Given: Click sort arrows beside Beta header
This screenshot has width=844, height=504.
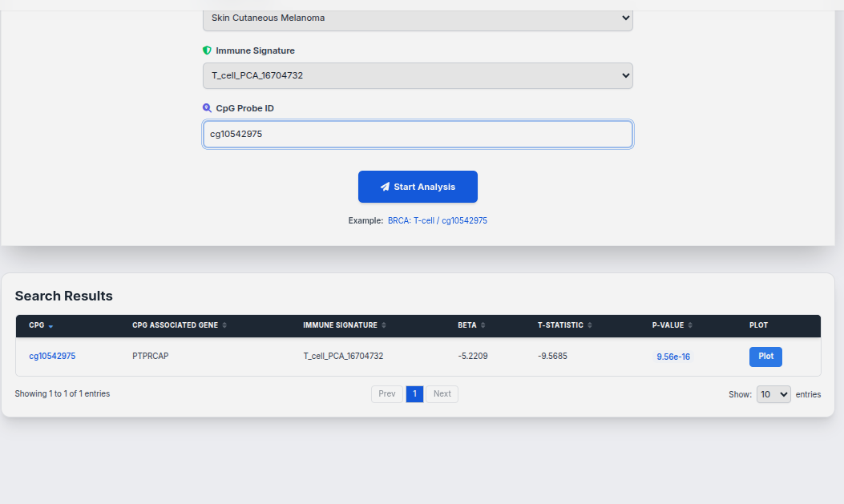Looking at the screenshot, I should 483,325.
